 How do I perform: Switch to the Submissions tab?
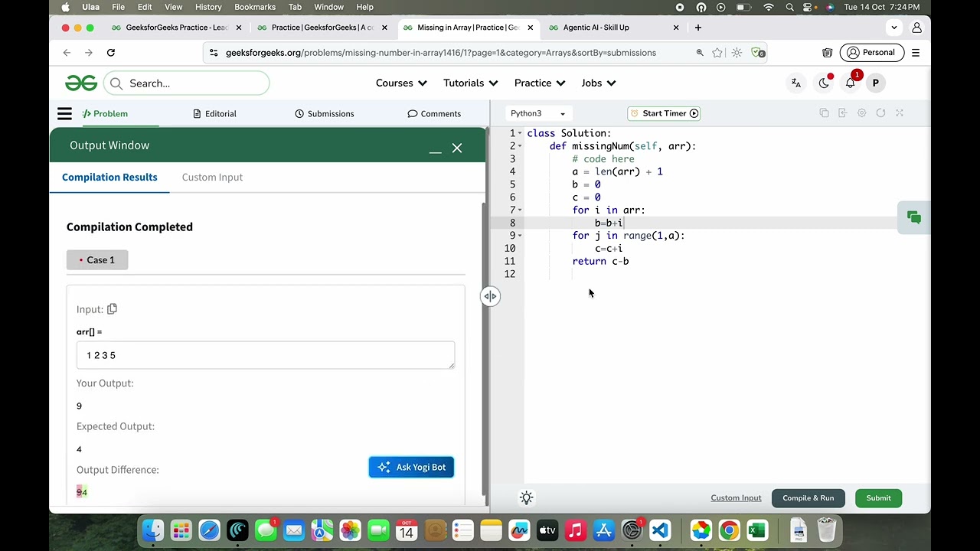(x=325, y=114)
